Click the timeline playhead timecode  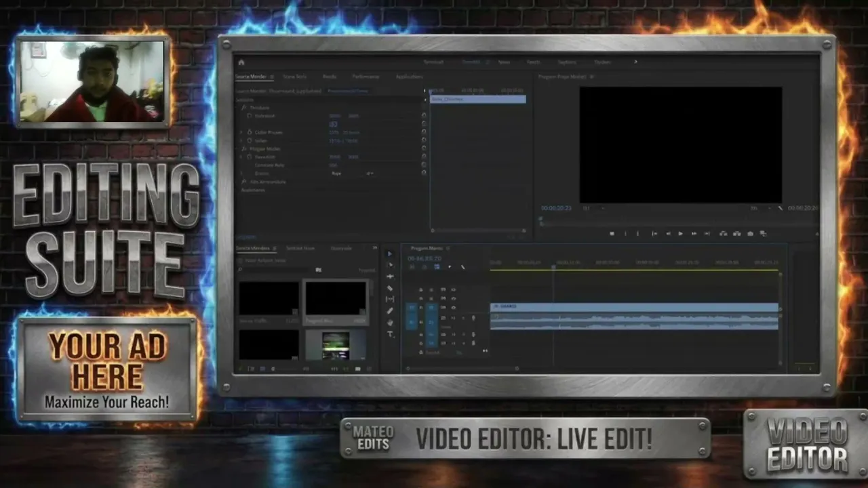(x=425, y=259)
